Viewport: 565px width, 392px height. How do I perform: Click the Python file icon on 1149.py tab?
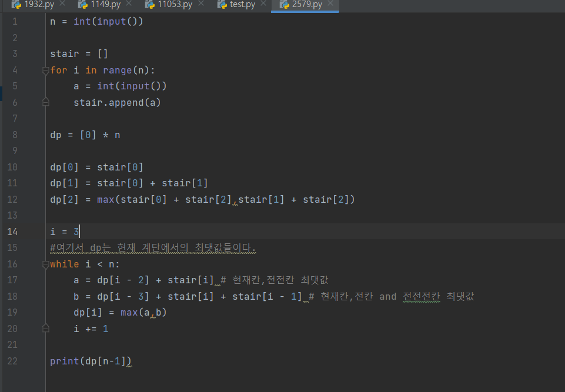coord(83,4)
